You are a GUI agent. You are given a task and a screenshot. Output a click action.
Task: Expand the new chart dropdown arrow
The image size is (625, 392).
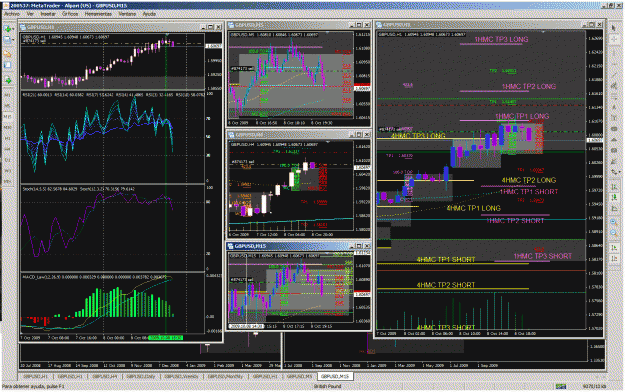[x=13, y=29]
